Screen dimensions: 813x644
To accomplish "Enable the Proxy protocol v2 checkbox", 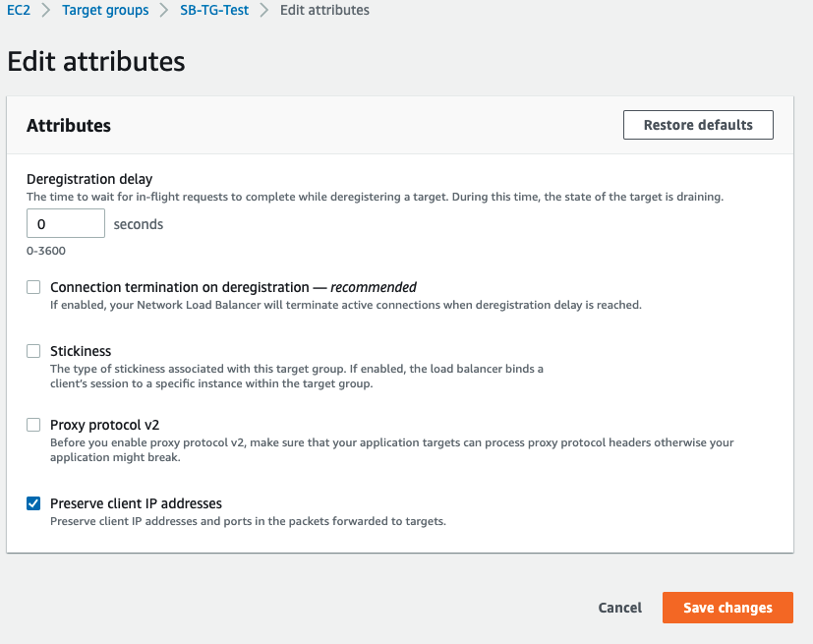I will tap(33, 426).
